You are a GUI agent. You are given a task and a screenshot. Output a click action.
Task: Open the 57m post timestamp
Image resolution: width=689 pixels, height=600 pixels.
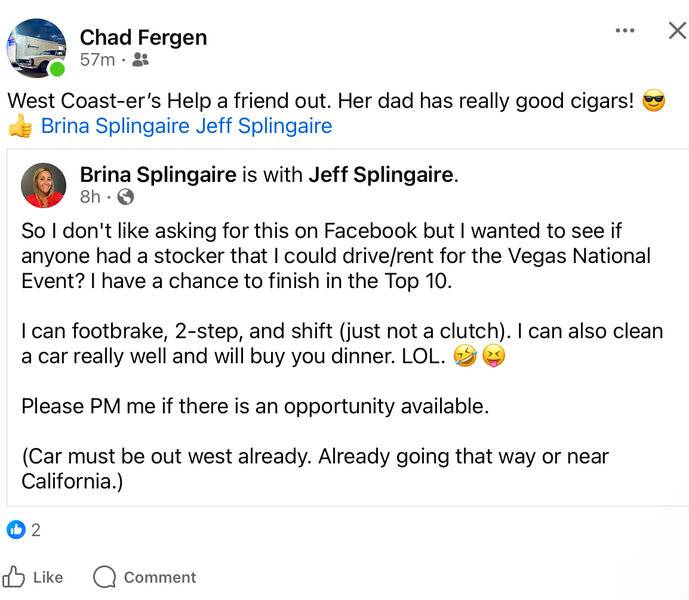pos(97,60)
